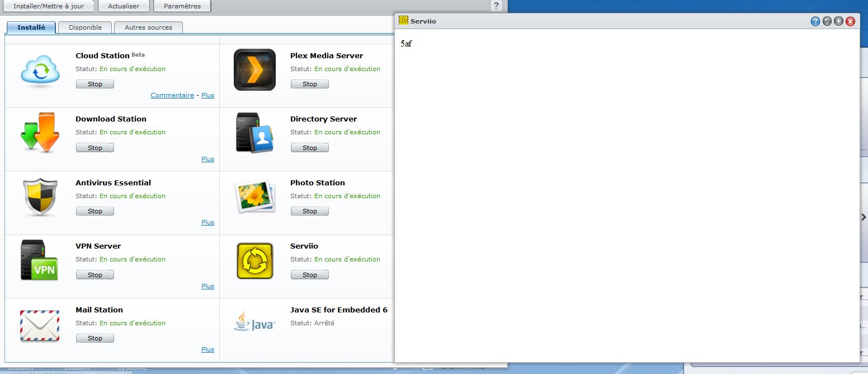The width and height of the screenshot is (868, 374).
Task: Click the Serviio window title icon
Action: click(x=403, y=21)
